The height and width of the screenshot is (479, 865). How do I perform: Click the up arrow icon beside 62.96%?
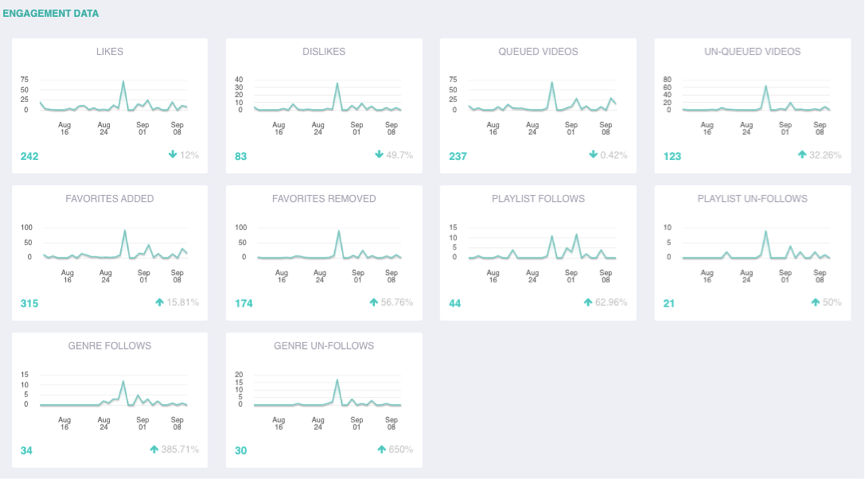tap(588, 302)
